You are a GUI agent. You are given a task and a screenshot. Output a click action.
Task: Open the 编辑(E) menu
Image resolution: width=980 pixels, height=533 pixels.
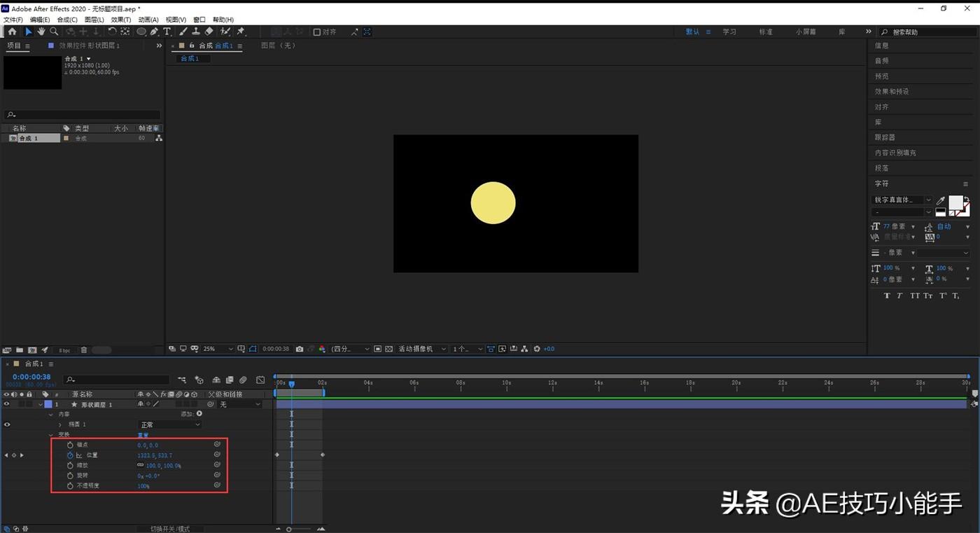[40, 20]
